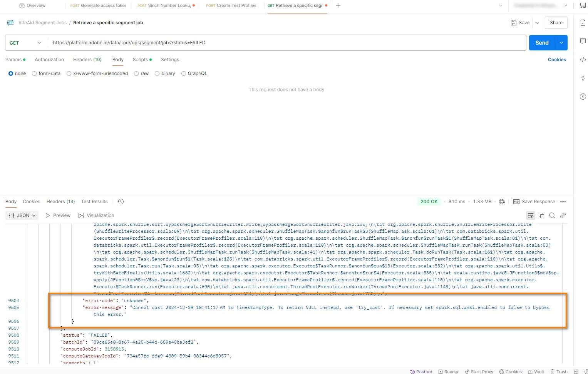588x374 pixels.
Task: Open the code snippet icon in right sidebar
Action: [x=583, y=60]
